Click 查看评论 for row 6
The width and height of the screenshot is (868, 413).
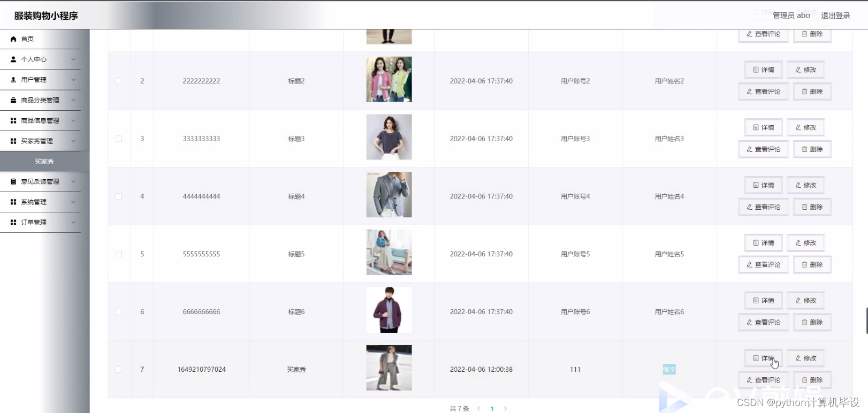click(764, 323)
